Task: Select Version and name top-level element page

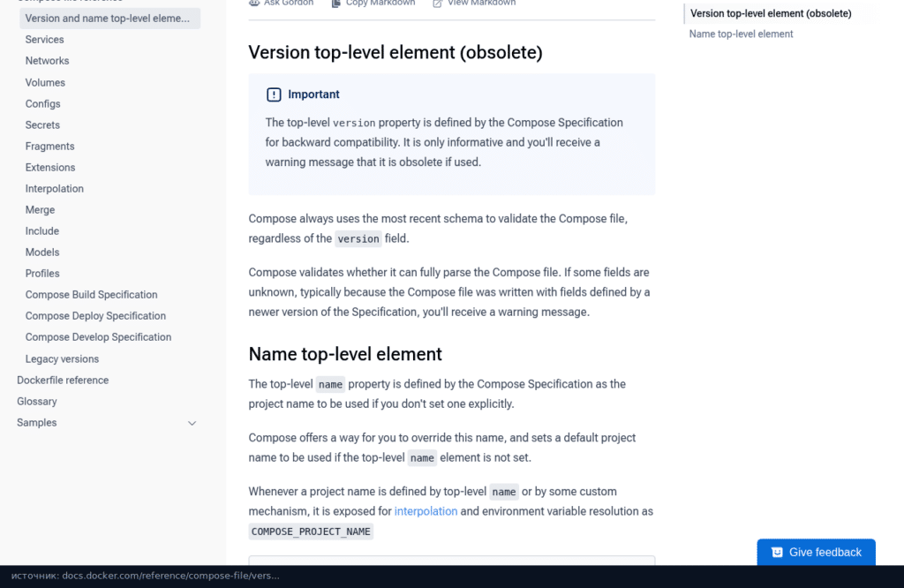Action: tap(110, 19)
